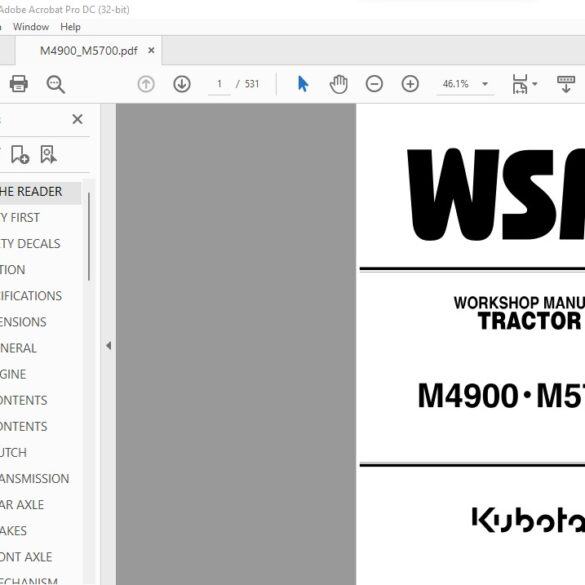This screenshot has width=585, height=585.
Task: Select the 'ENSIONS' bookmark
Action: coord(23,322)
